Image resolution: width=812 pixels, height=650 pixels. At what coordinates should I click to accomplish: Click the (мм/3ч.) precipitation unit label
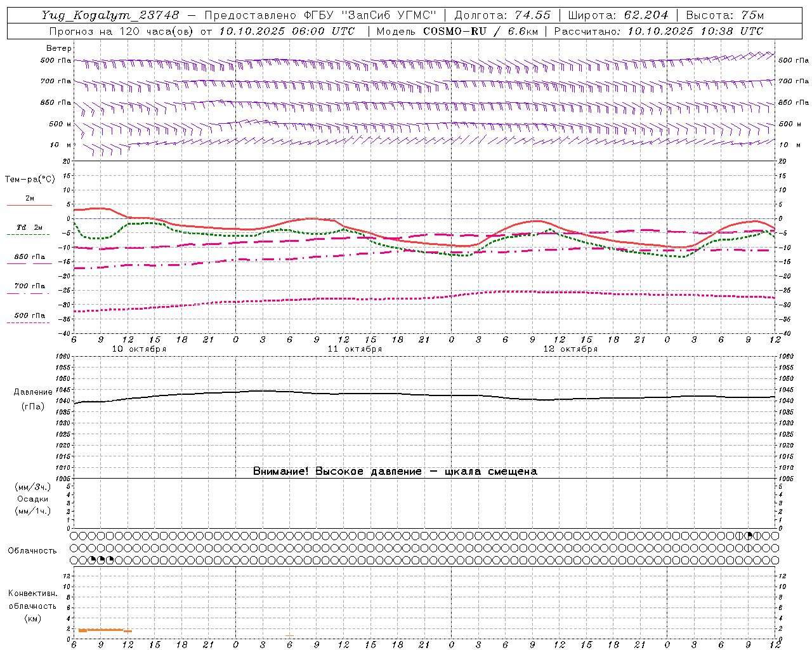(33, 487)
